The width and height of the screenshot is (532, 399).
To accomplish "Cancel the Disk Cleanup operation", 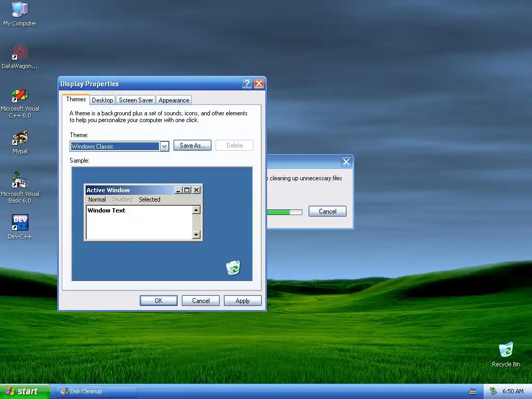I will [327, 211].
